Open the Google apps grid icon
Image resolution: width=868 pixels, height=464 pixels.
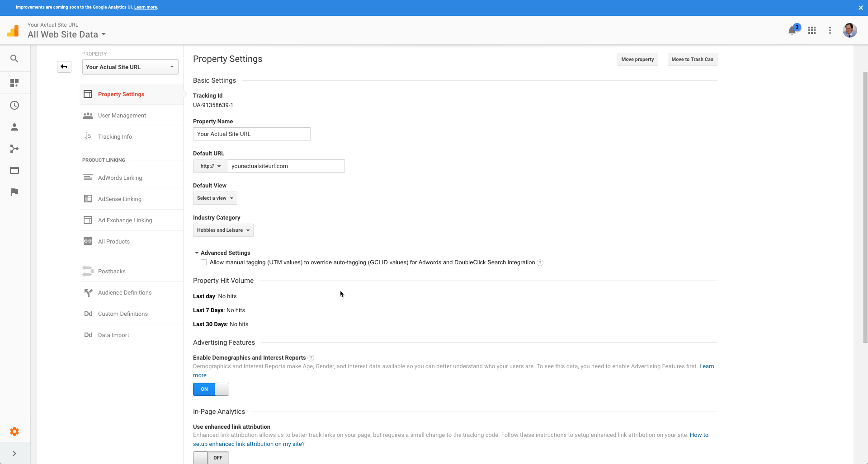[x=812, y=30]
